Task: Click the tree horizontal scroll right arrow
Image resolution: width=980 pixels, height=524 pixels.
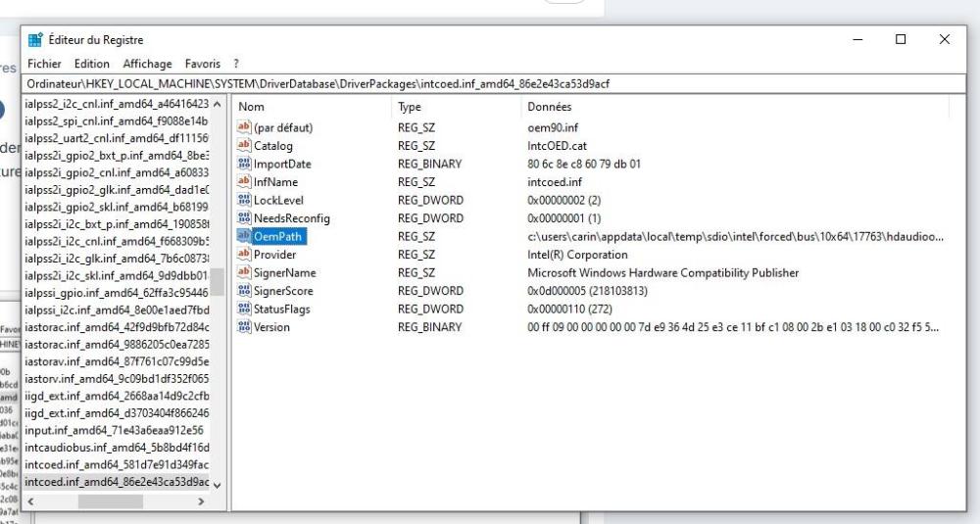Action: (201, 501)
